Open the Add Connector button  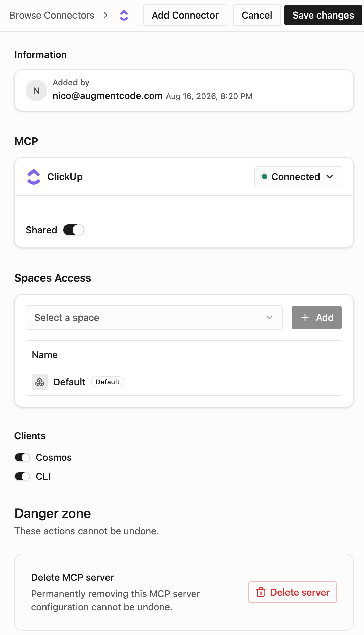pos(185,15)
